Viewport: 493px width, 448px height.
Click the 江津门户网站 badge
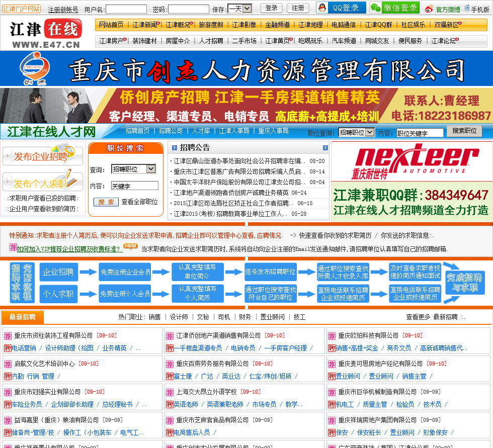tap(21, 9)
